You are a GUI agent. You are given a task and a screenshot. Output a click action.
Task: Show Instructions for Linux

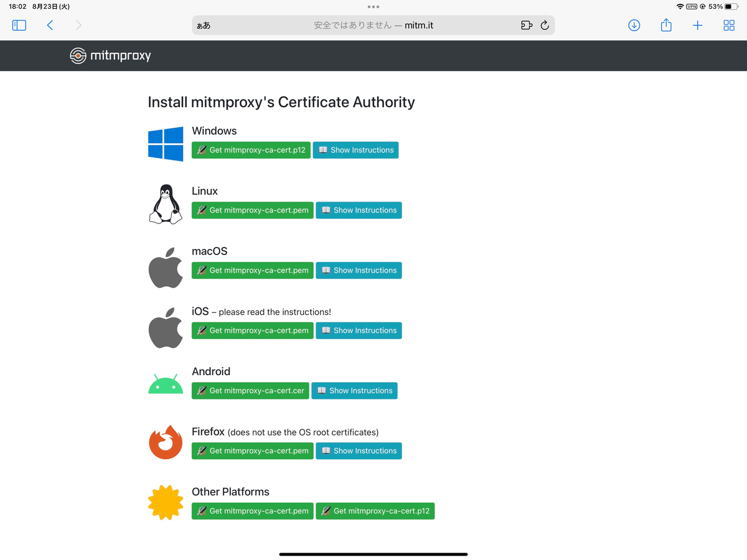[x=359, y=210]
